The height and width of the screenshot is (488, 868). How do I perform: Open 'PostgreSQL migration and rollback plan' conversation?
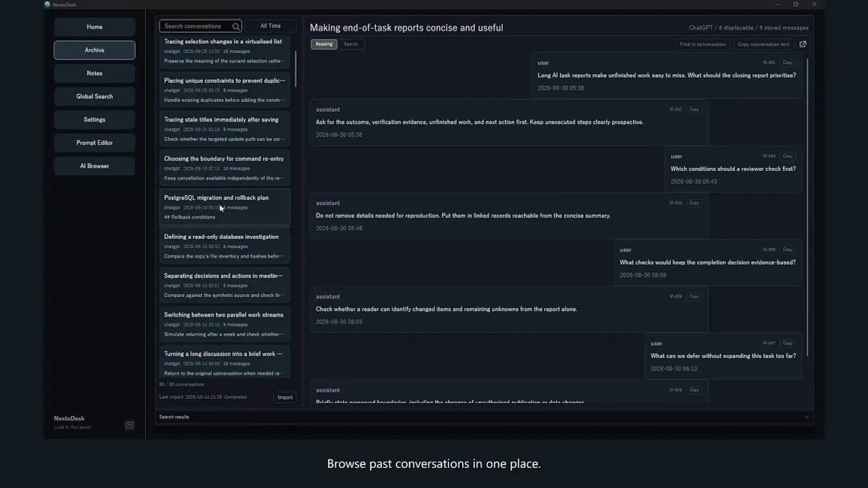pyautogui.click(x=225, y=208)
